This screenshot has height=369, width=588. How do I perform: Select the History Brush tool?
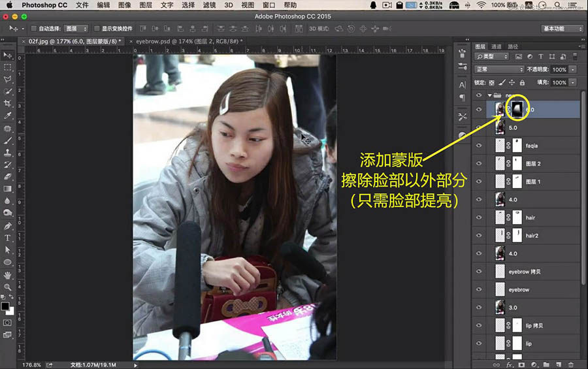coord(7,165)
